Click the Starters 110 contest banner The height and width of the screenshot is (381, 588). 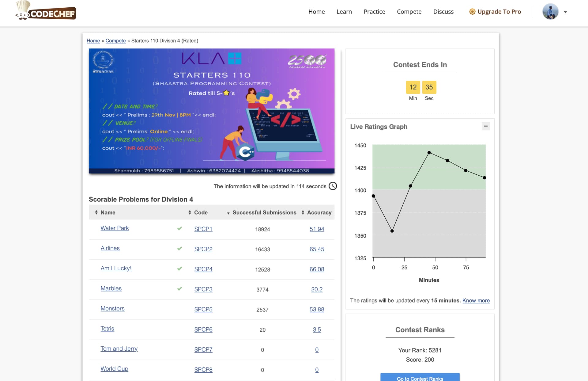pyautogui.click(x=211, y=111)
